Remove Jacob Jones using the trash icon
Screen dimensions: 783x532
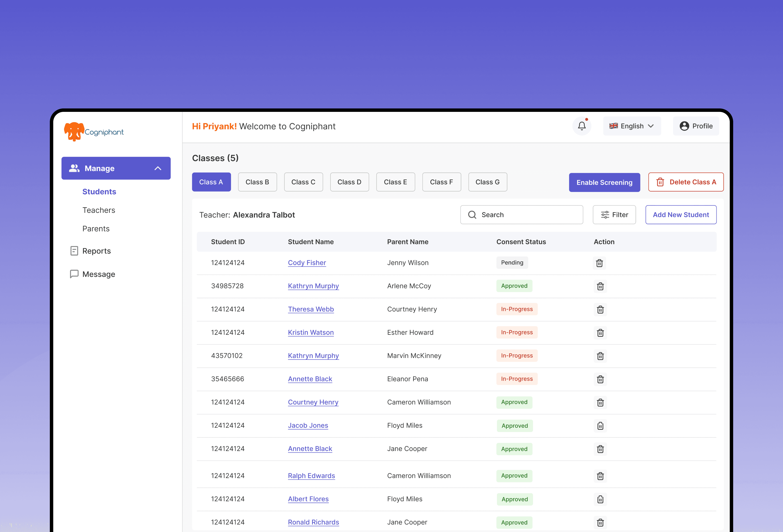tap(600, 426)
